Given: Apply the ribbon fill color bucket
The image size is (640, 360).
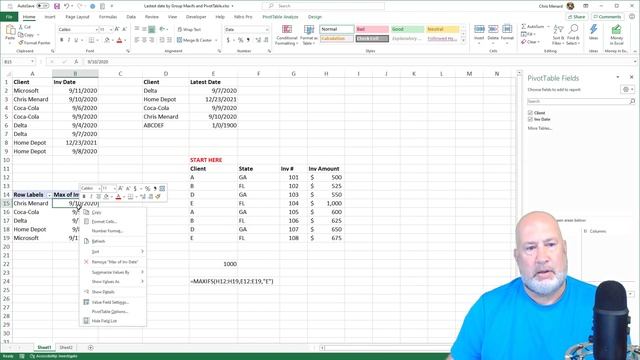Looking at the screenshot, I should pyautogui.click(x=107, y=40).
